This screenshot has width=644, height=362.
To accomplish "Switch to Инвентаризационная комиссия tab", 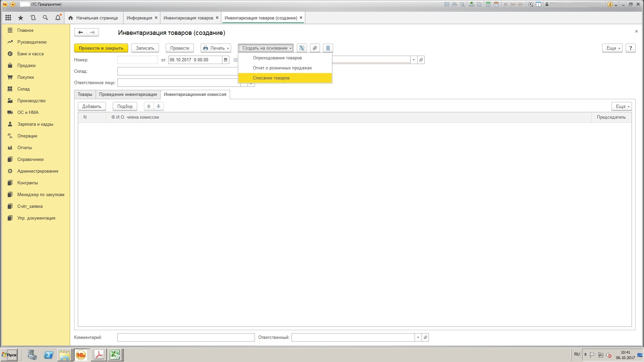I will coord(195,95).
